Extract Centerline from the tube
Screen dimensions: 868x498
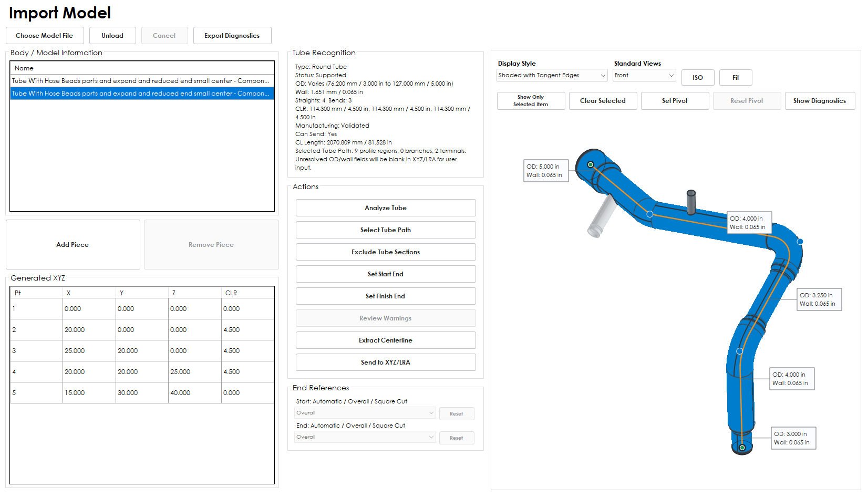tap(386, 340)
